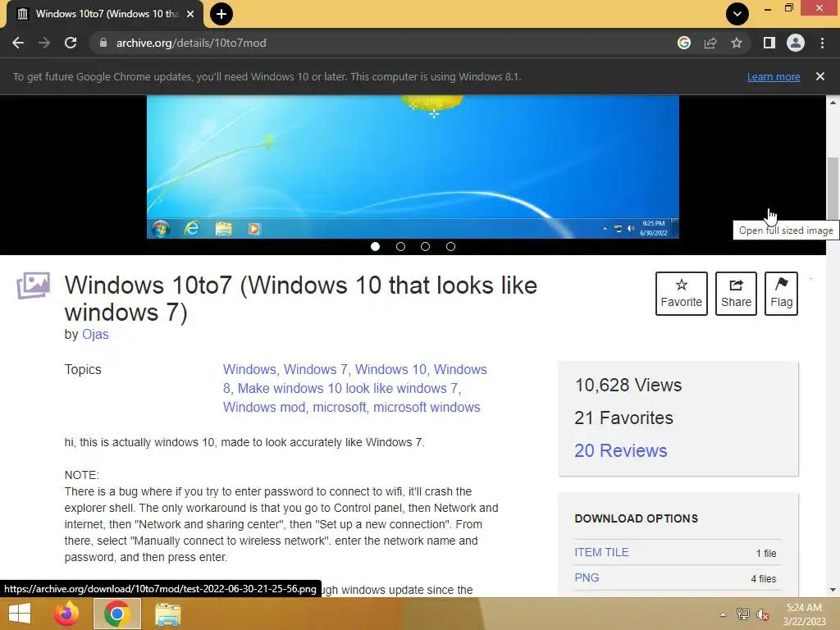Jump to the 20 Reviews link

pyautogui.click(x=621, y=450)
